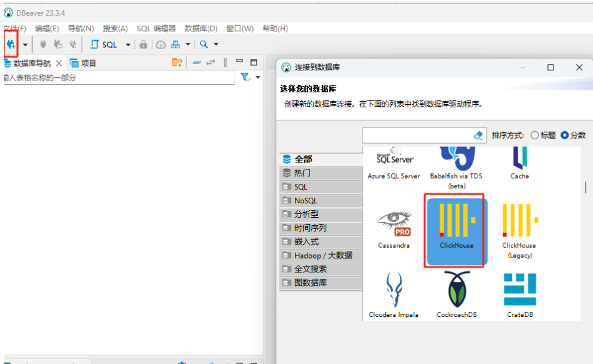Click the Connect plug toolbar icon

coord(43,45)
